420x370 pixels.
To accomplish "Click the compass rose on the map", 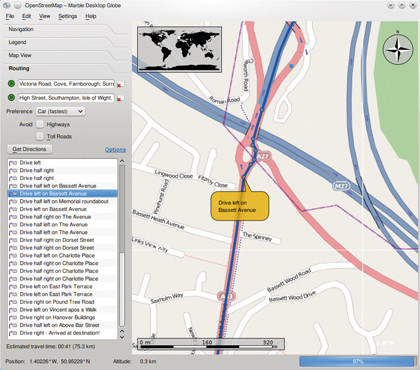I will tap(398, 49).
